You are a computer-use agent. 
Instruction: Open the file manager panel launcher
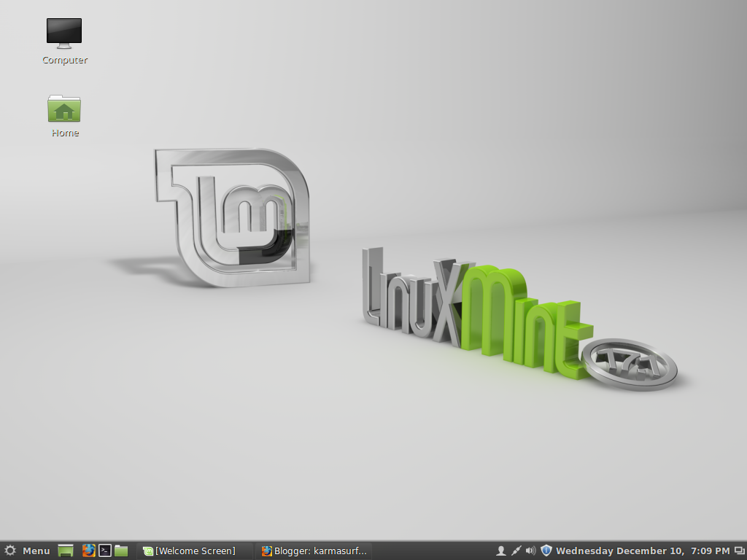tap(121, 551)
